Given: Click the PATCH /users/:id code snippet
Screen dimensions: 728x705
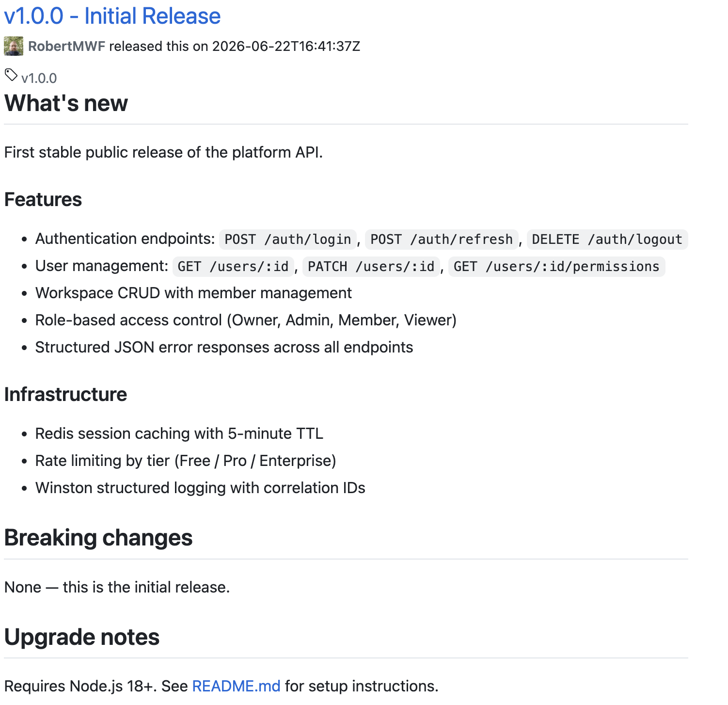Looking at the screenshot, I should (371, 267).
